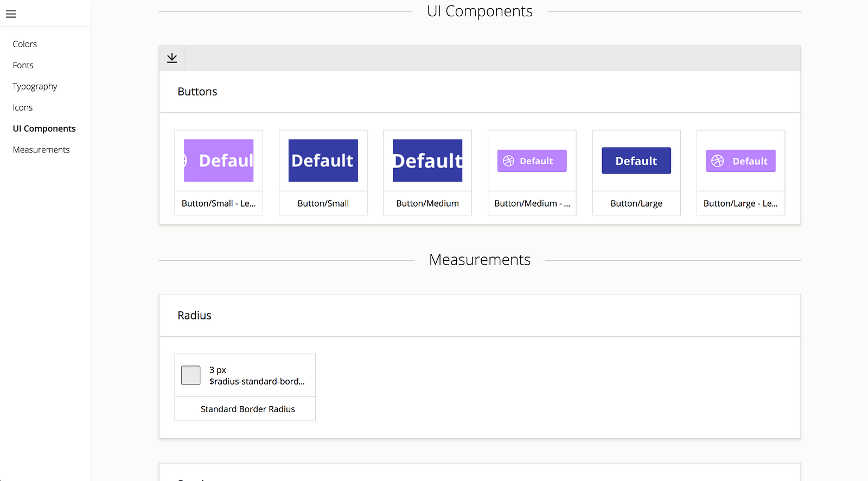The height and width of the screenshot is (481, 868).
Task: Click the Button/Medium caption label
Action: point(427,203)
